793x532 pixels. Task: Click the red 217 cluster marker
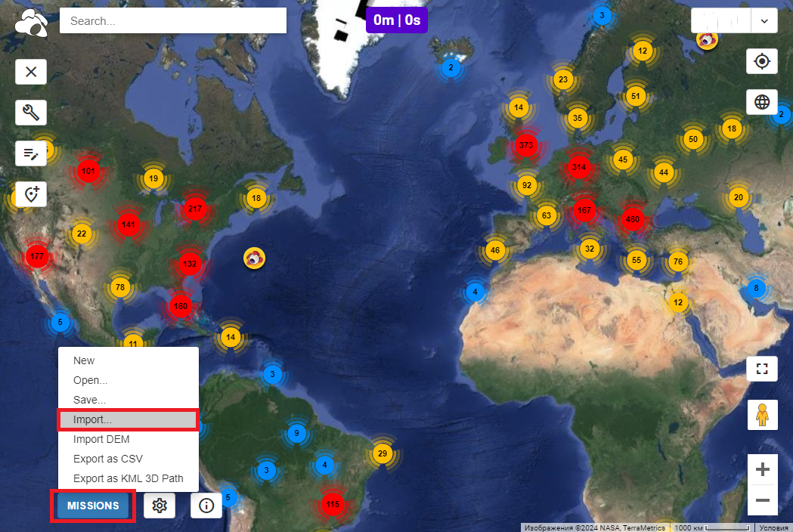[195, 209]
